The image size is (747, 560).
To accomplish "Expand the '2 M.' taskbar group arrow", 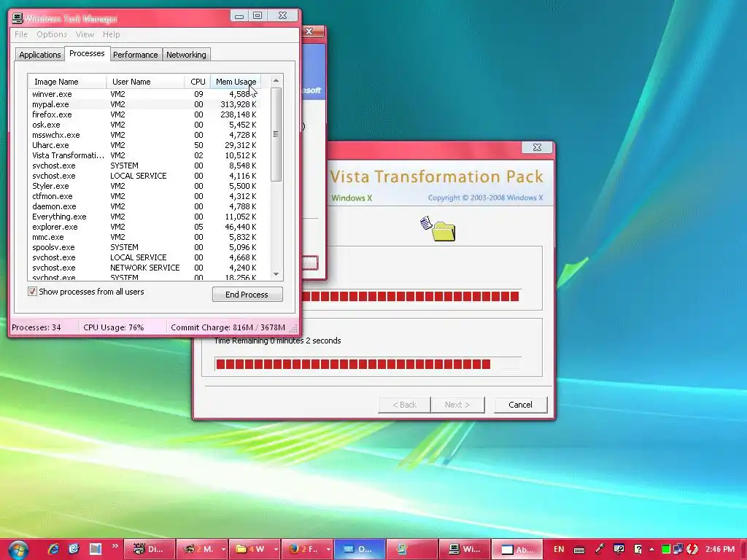I will click(x=223, y=550).
